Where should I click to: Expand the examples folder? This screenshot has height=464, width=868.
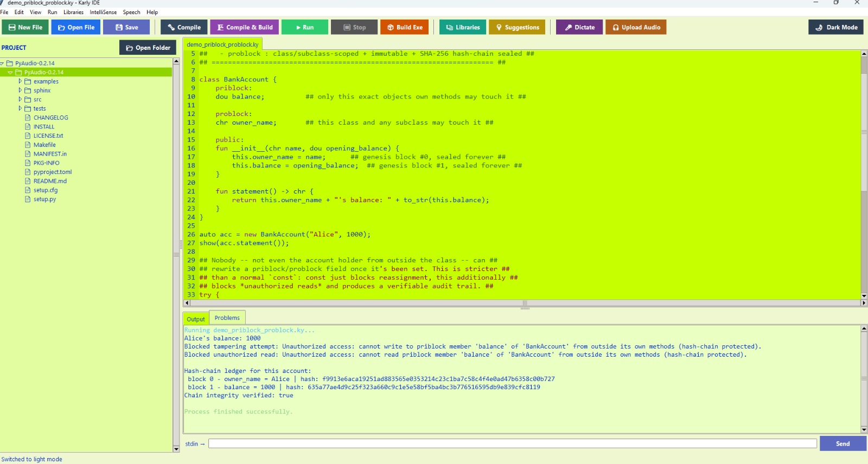click(20, 81)
